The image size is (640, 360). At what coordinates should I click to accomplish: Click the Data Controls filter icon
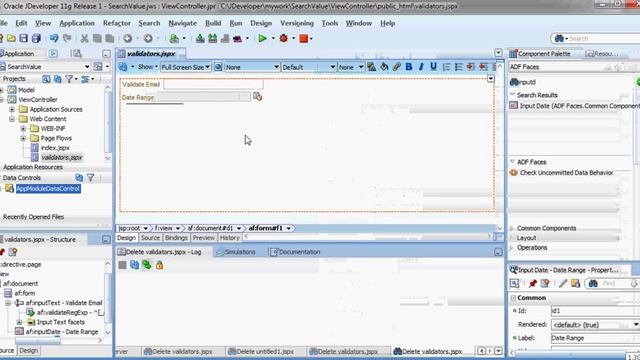(91, 178)
